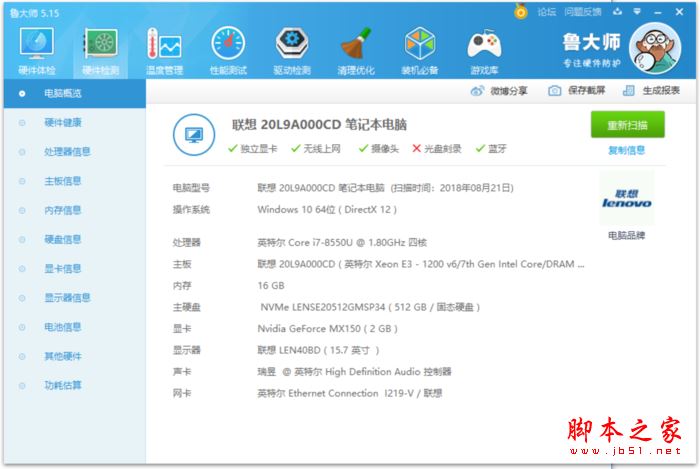Click motherboard 联想 20L9A000CD Xeon E3 value
Image resolution: width=700 pixels, height=469 pixels.
pos(421,264)
